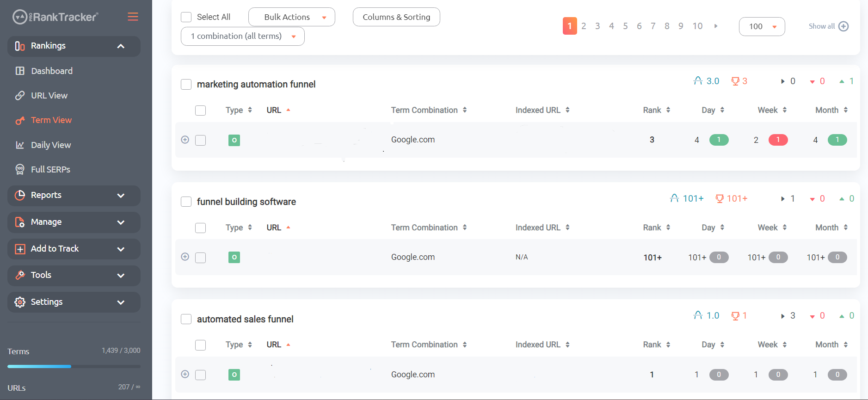Check header checkbox in marketing automation funnel table
868x400 pixels.
coord(200,111)
